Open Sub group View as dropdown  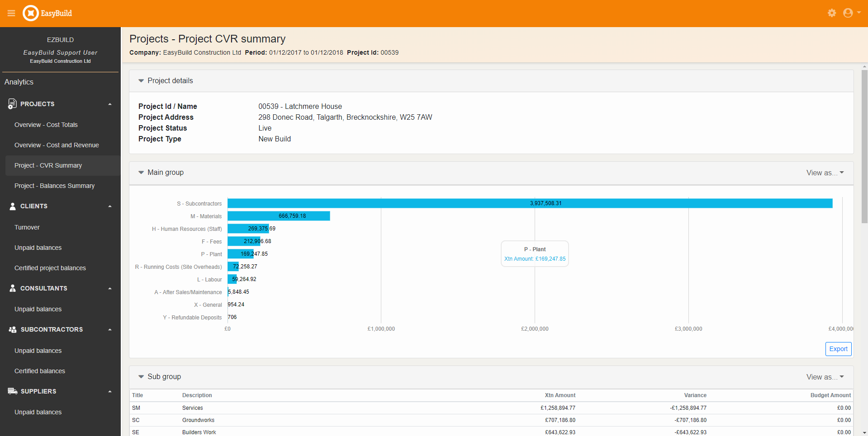pyautogui.click(x=825, y=377)
